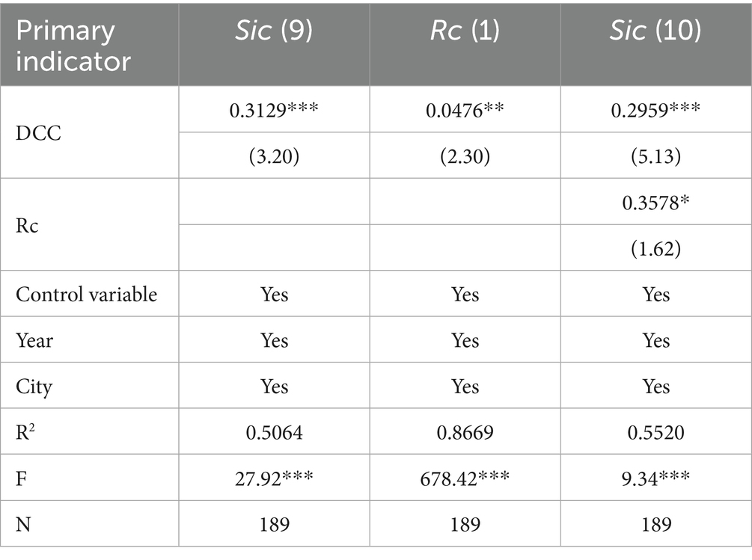752x560 pixels.
Task: Select the Sic (9) column header
Action: 274,32
